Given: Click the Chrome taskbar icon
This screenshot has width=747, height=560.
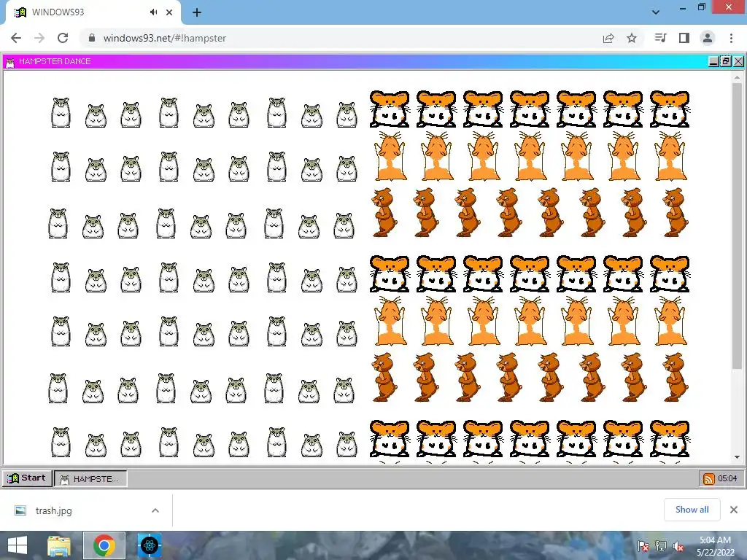Looking at the screenshot, I should click(104, 545).
